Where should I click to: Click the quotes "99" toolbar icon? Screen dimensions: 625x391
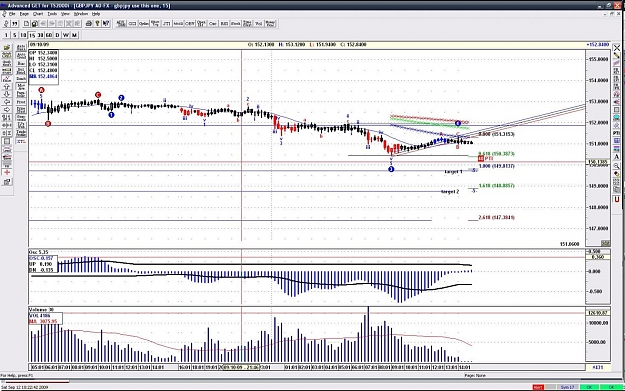pyautogui.click(x=15, y=24)
